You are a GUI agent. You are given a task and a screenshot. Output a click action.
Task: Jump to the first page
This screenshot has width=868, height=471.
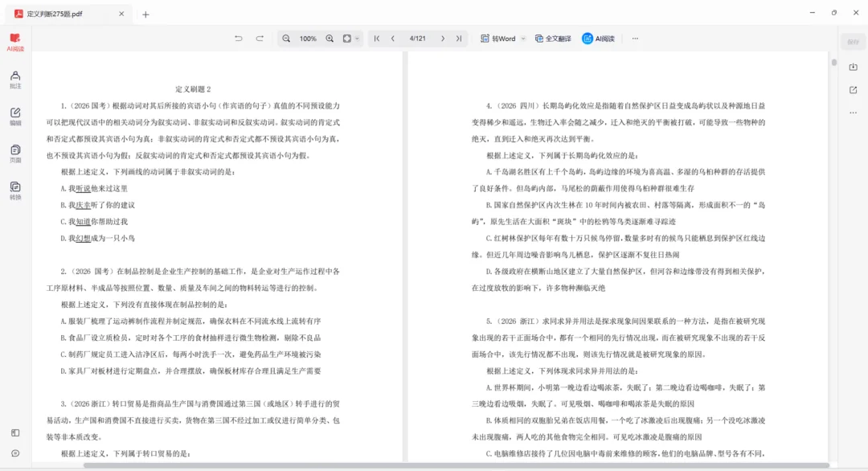pos(377,39)
